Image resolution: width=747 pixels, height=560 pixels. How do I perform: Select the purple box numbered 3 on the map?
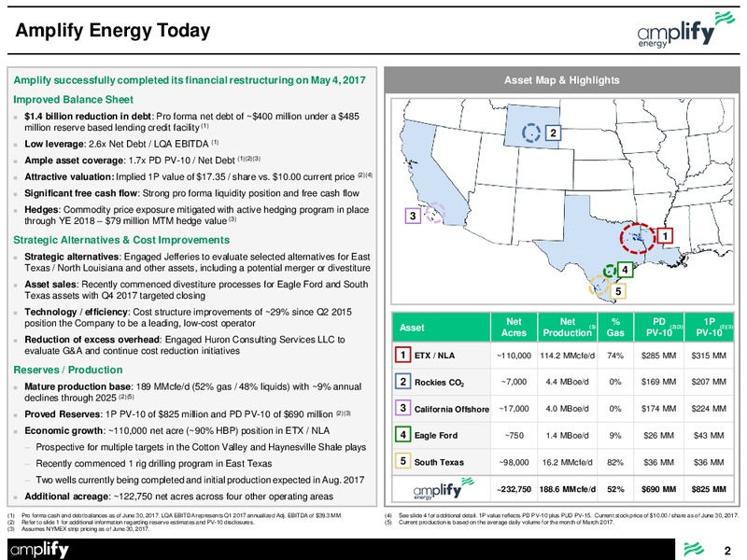pyautogui.click(x=413, y=216)
